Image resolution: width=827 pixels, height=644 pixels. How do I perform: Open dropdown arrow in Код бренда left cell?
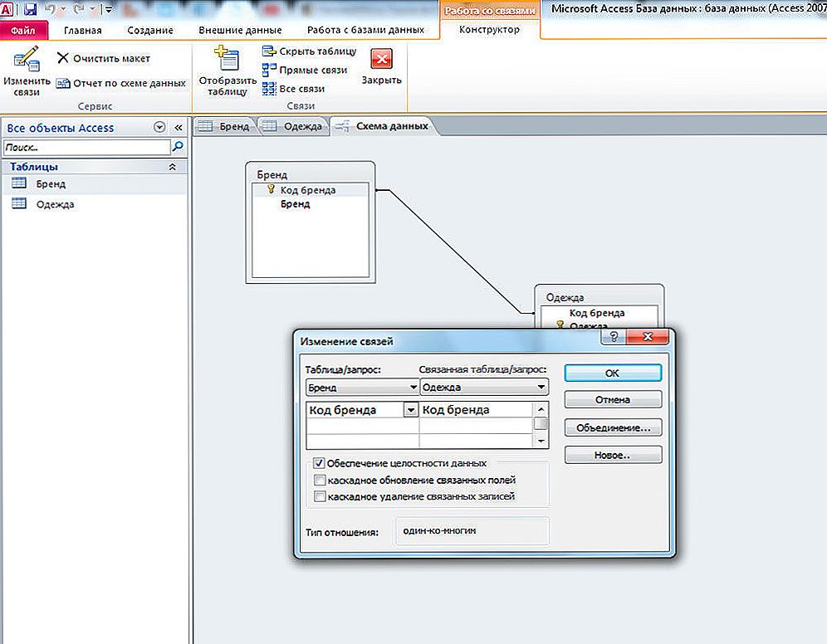click(x=411, y=410)
